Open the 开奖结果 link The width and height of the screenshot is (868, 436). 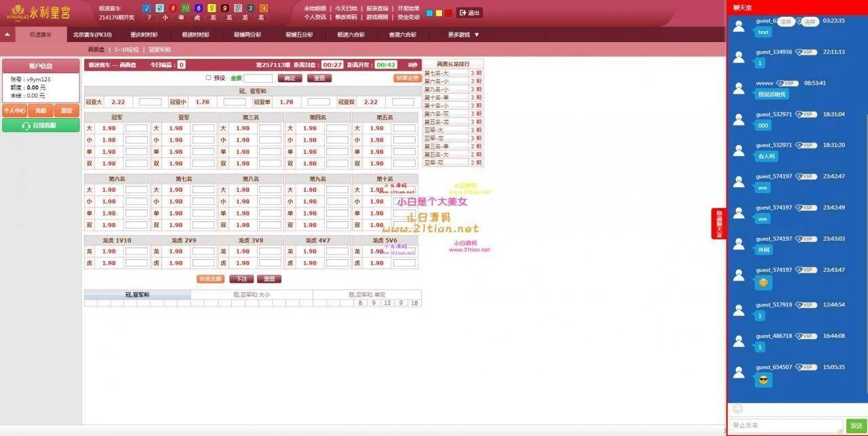408,8
